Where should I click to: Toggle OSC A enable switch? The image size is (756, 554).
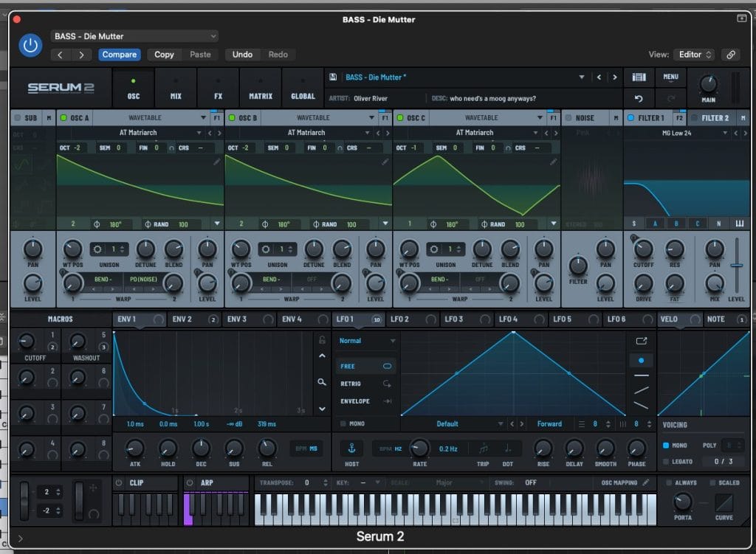(63, 117)
